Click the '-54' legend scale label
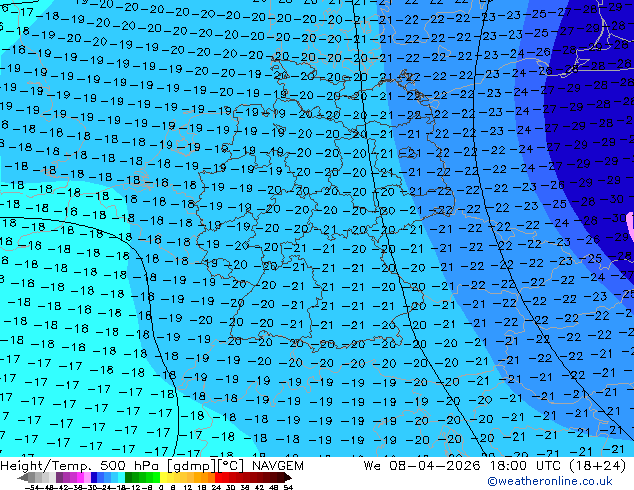Viewport: 634px width, 490px height. [31, 487]
